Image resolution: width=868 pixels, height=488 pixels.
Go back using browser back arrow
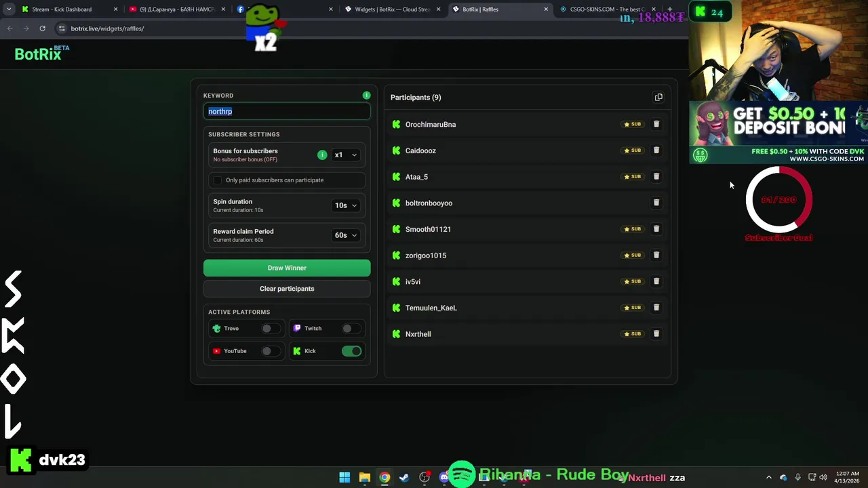point(9,28)
